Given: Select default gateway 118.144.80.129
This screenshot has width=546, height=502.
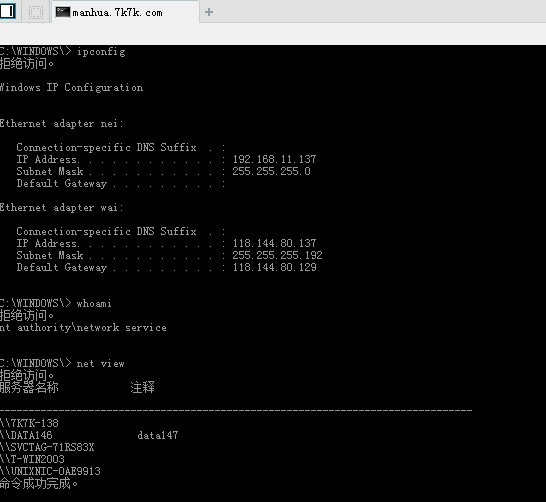Looking at the screenshot, I should 274,267.
